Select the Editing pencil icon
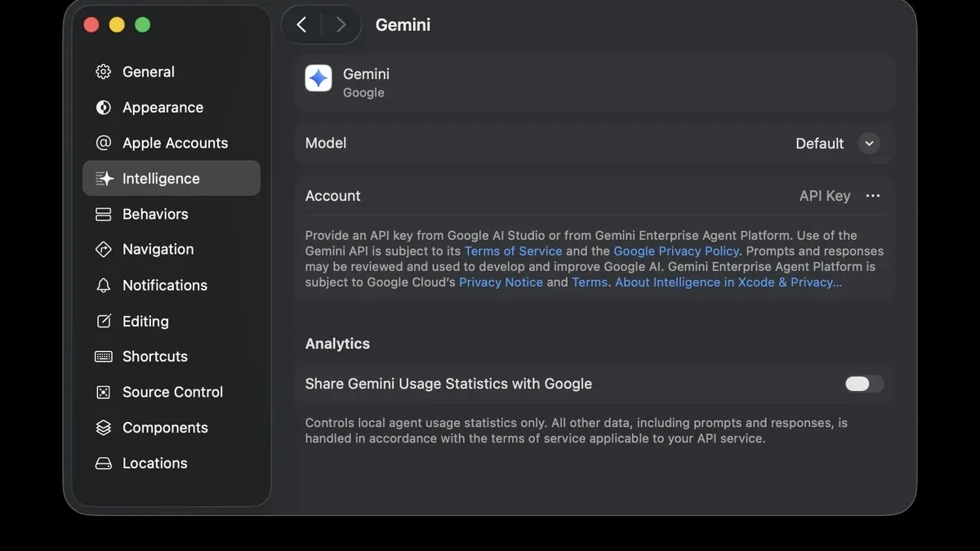This screenshot has height=551, width=980. click(x=104, y=321)
